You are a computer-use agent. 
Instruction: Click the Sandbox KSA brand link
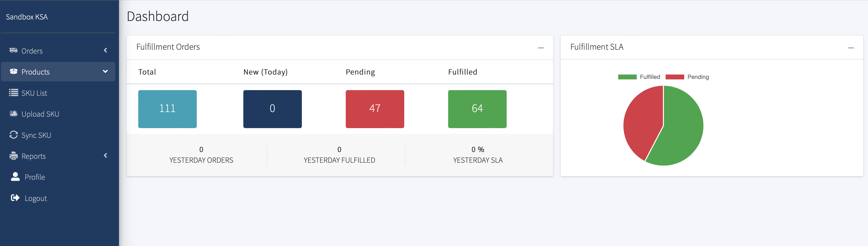coord(27,17)
